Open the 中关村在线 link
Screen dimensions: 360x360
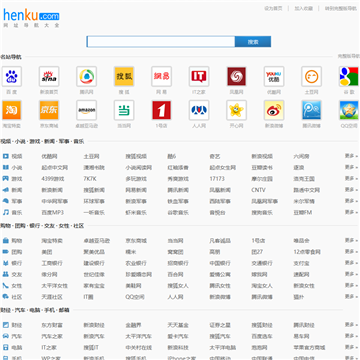[139, 347]
